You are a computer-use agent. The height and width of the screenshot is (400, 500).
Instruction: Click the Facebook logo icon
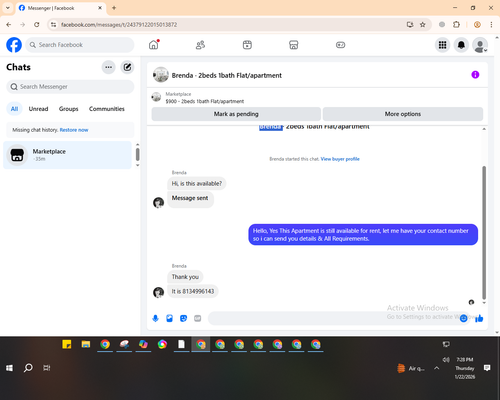click(x=14, y=45)
